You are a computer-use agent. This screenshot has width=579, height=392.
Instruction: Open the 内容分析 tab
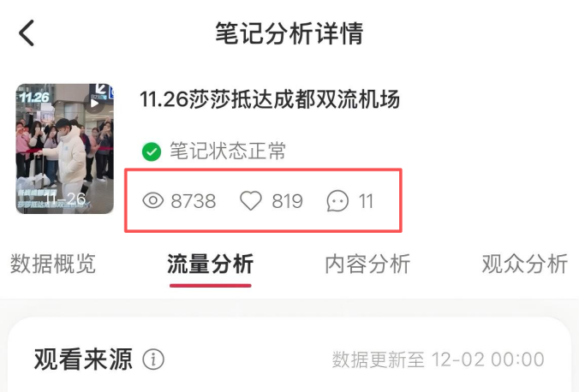click(x=367, y=264)
